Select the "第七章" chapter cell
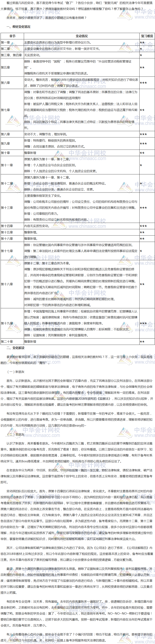155x644 pixels. 12,110
